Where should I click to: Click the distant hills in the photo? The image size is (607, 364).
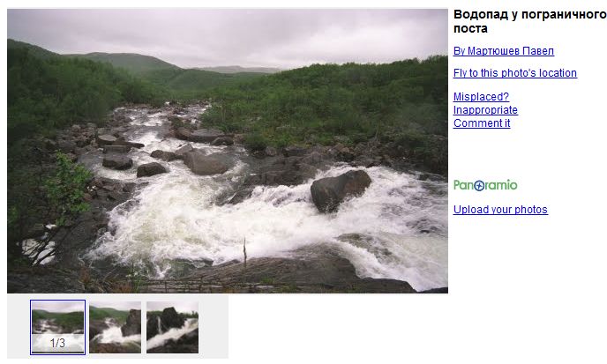128,62
